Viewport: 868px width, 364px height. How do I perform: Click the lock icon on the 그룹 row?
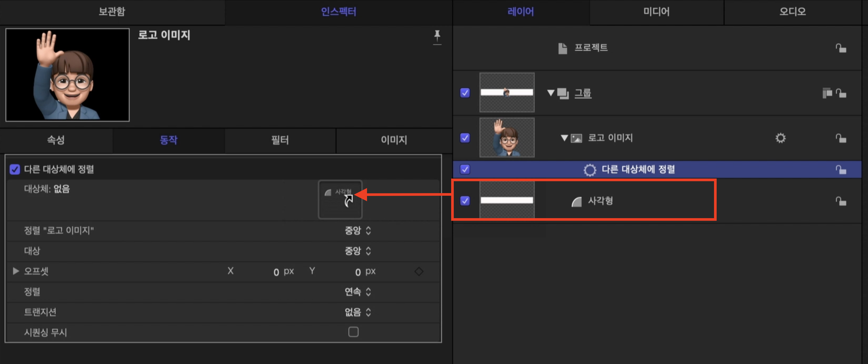pyautogui.click(x=841, y=93)
